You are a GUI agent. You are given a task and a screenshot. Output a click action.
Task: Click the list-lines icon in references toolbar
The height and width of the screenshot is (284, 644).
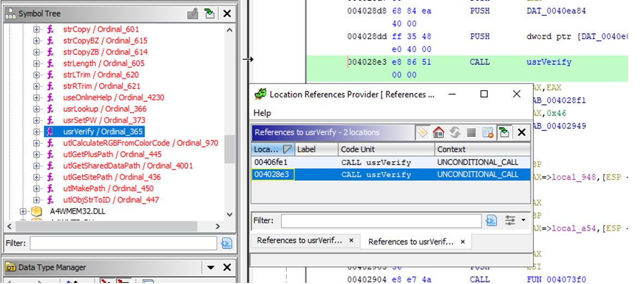point(471,132)
